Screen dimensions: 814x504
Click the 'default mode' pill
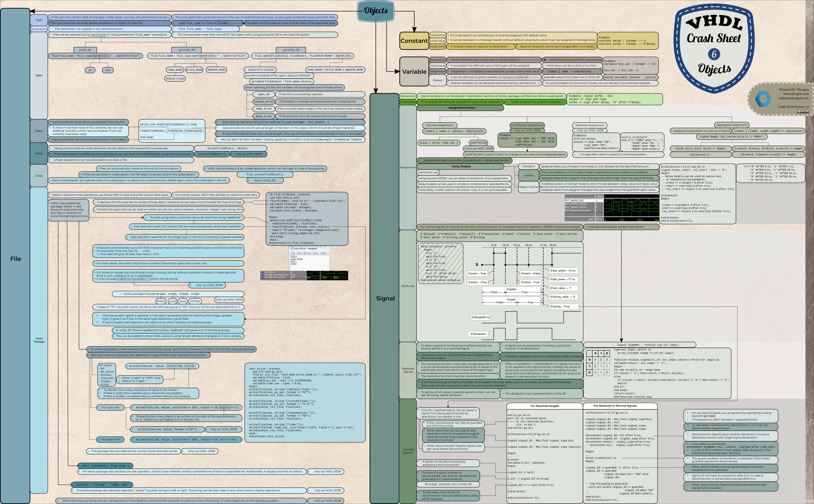coord(175,79)
